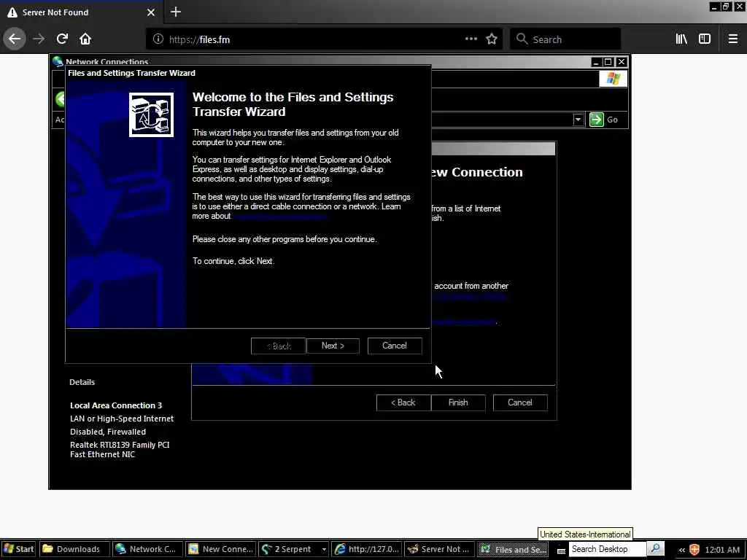Click Finish in the New Connection wizard
Screen dimensions: 747x560
point(458,402)
